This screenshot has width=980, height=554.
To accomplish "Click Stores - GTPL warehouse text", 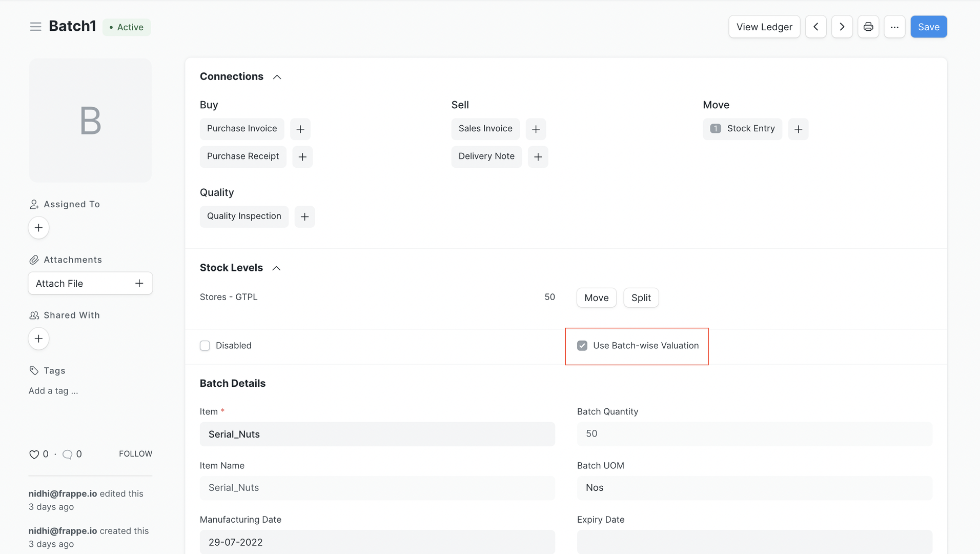I will 229,297.
